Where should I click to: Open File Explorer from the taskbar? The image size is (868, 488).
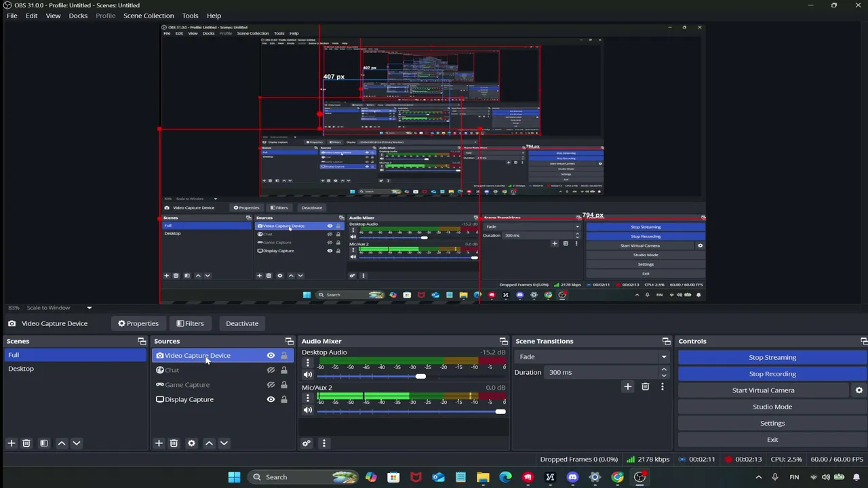pos(483,477)
